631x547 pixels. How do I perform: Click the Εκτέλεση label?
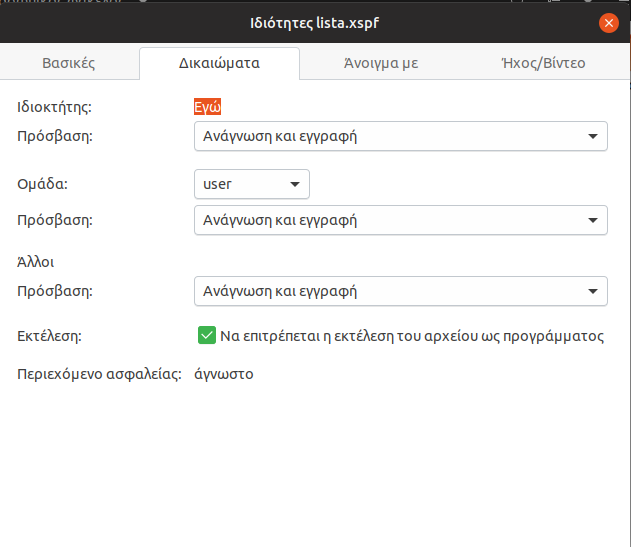(x=49, y=336)
